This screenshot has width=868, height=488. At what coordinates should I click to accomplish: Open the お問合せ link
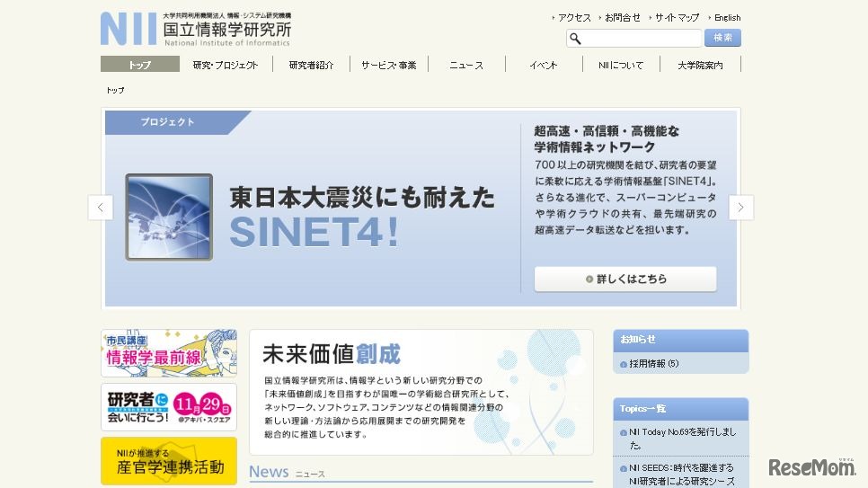click(x=622, y=18)
